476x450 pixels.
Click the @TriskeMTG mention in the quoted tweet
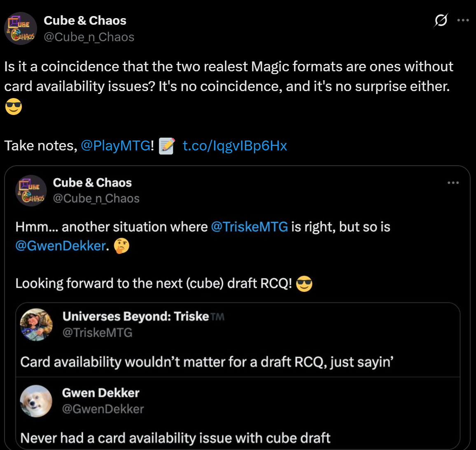pos(249,227)
